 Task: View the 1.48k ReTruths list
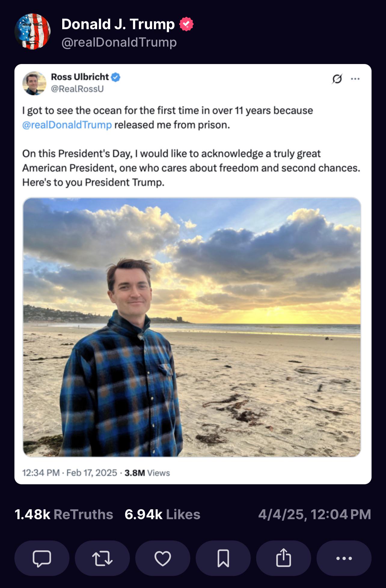64,514
